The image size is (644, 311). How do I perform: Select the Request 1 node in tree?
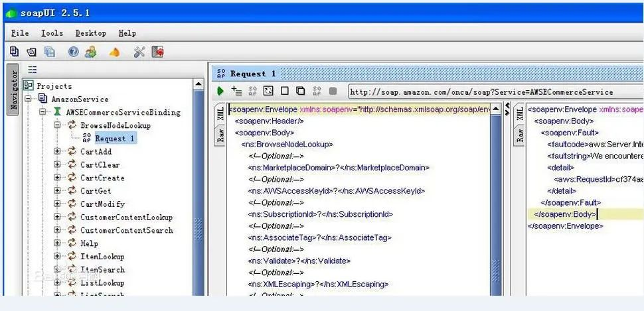[x=115, y=139]
